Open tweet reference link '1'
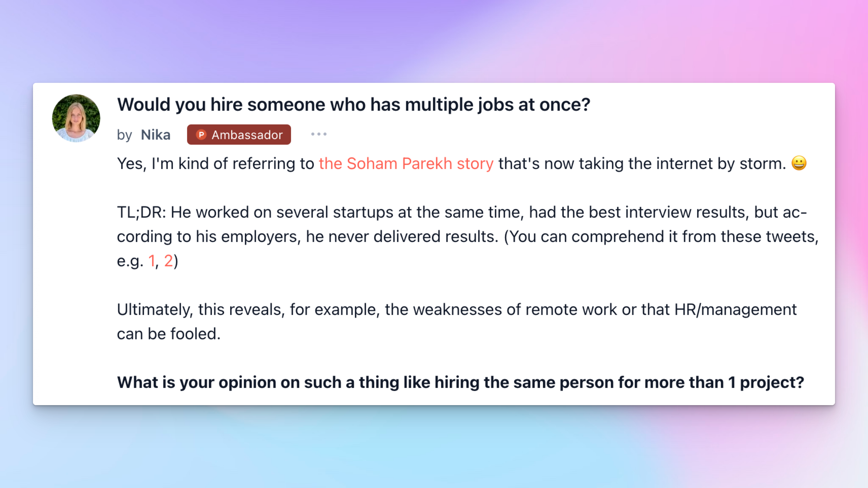868x488 pixels. coord(152,261)
